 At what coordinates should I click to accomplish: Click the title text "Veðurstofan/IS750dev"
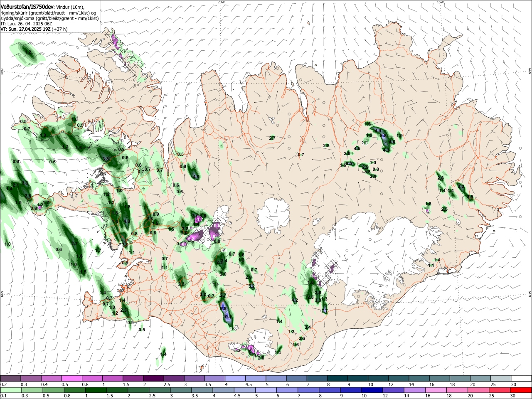pyautogui.click(x=27, y=7)
